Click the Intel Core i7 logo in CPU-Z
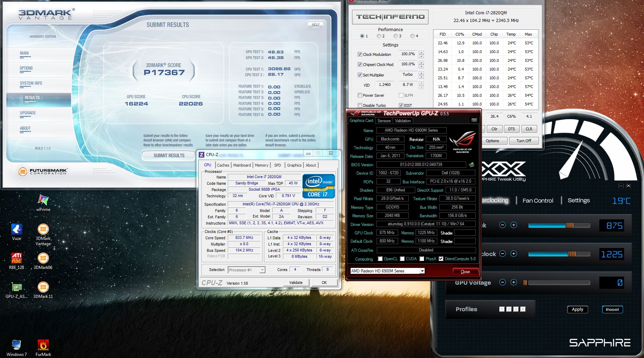The width and height of the screenshot is (644, 358). [x=319, y=186]
